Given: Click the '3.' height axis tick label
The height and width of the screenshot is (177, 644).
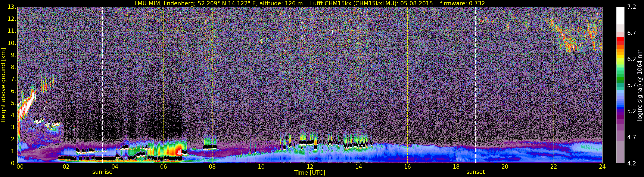Looking at the screenshot, I should point(13,127).
